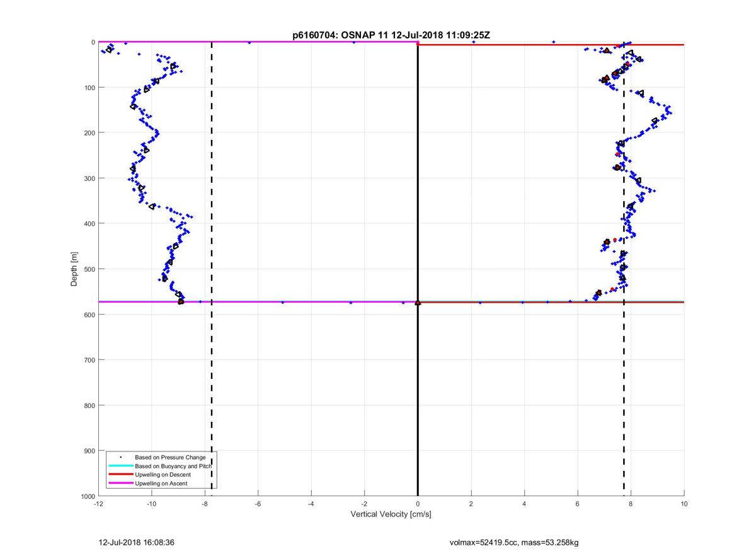Viewport: 756px width, 558px height.
Task: Click the depth tick label 700
Action: click(89, 360)
